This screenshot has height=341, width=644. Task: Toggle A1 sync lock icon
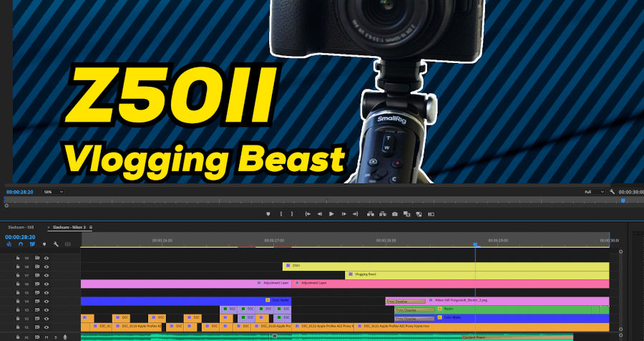pyautogui.click(x=37, y=337)
